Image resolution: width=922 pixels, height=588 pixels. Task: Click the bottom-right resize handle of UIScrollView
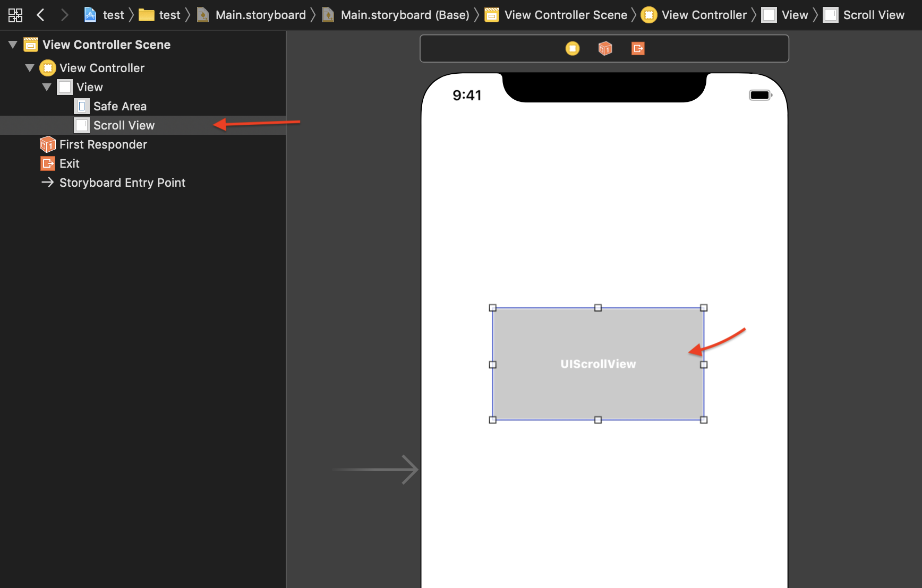point(704,420)
